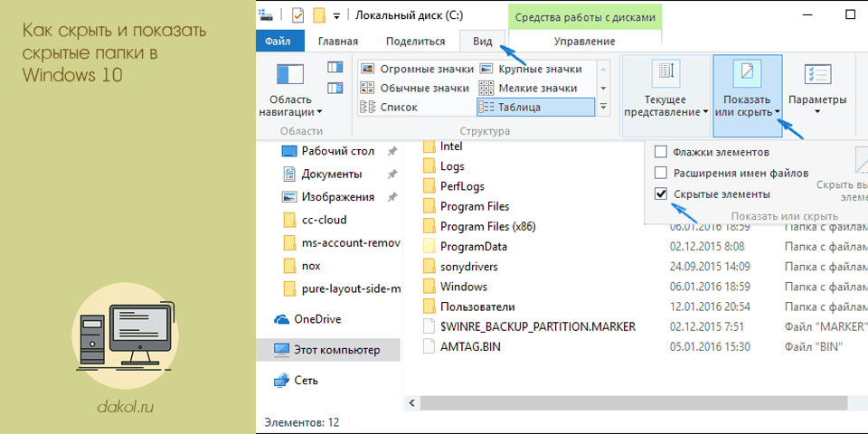This screenshot has width=868, height=434.
Task: Click the quick access New folder icon
Action: (x=319, y=15)
